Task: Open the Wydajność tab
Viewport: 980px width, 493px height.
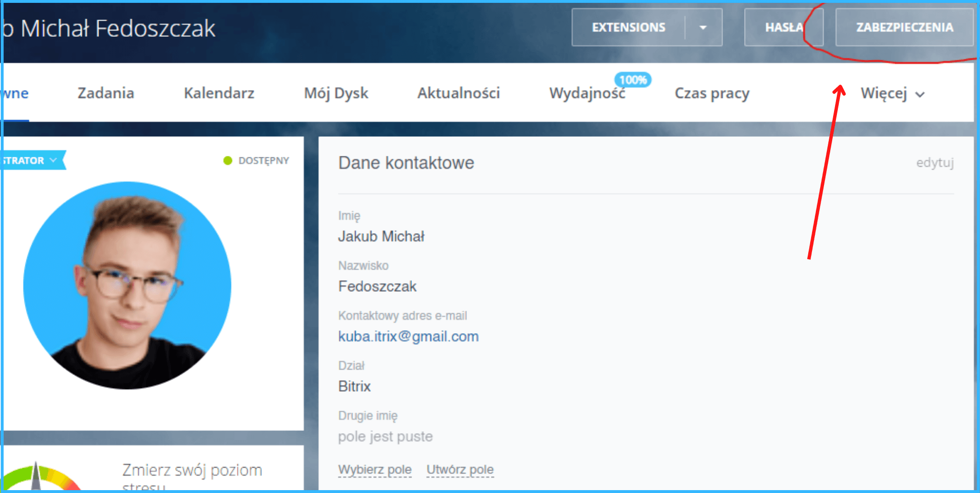Action: pyautogui.click(x=587, y=94)
